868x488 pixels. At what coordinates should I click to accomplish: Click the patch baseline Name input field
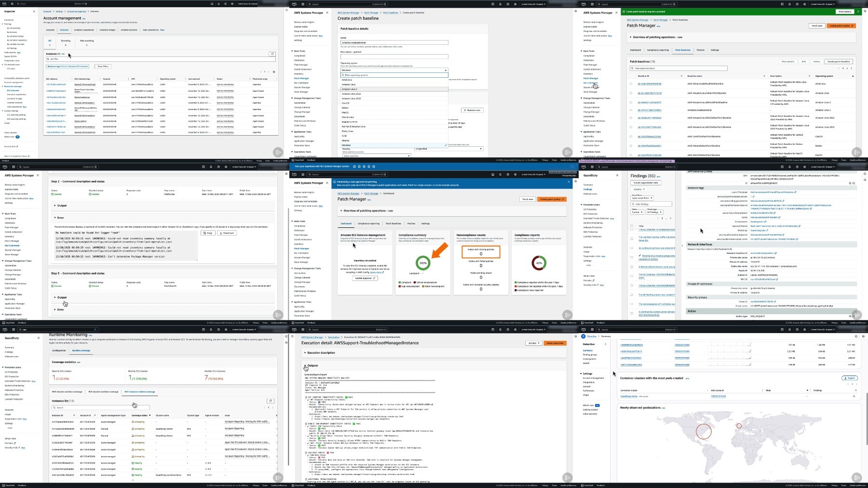[394, 42]
